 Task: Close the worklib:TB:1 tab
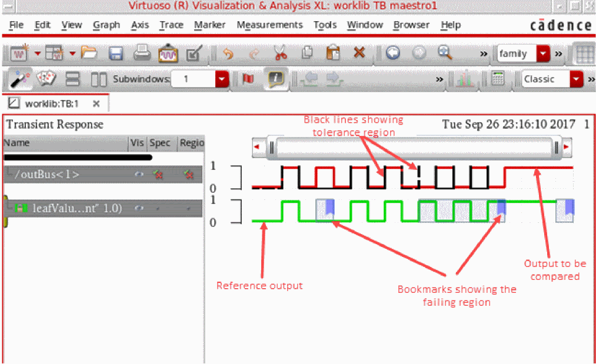click(x=96, y=103)
